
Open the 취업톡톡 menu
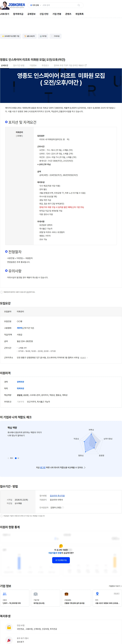(79, 14)
